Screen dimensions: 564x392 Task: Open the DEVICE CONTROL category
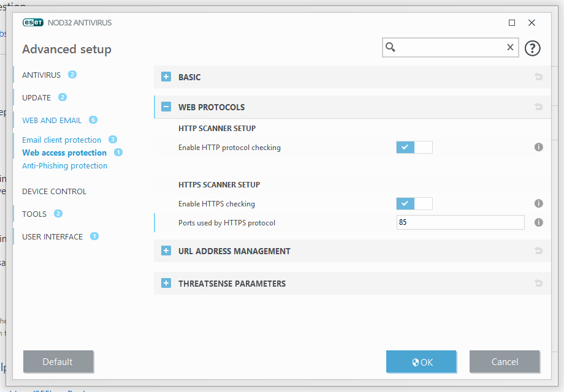pyautogui.click(x=55, y=192)
